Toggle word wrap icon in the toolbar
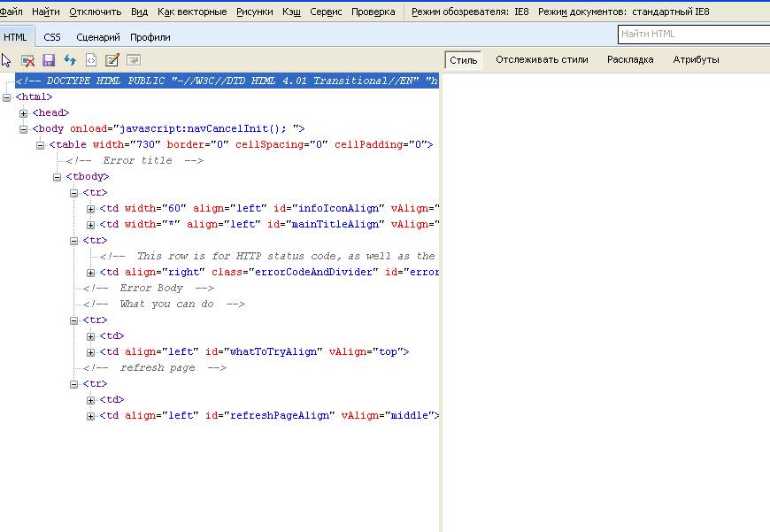The width and height of the screenshot is (770, 532). click(x=134, y=60)
